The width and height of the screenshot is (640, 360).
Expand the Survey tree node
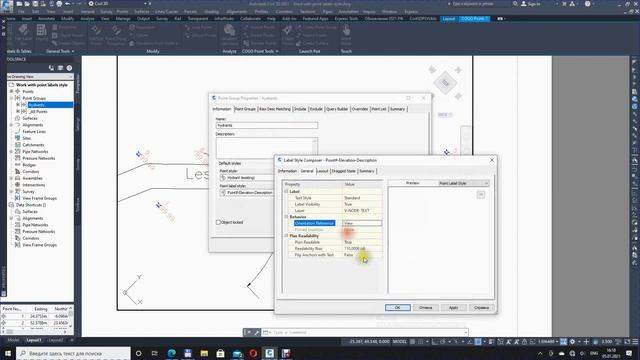pos(11,191)
